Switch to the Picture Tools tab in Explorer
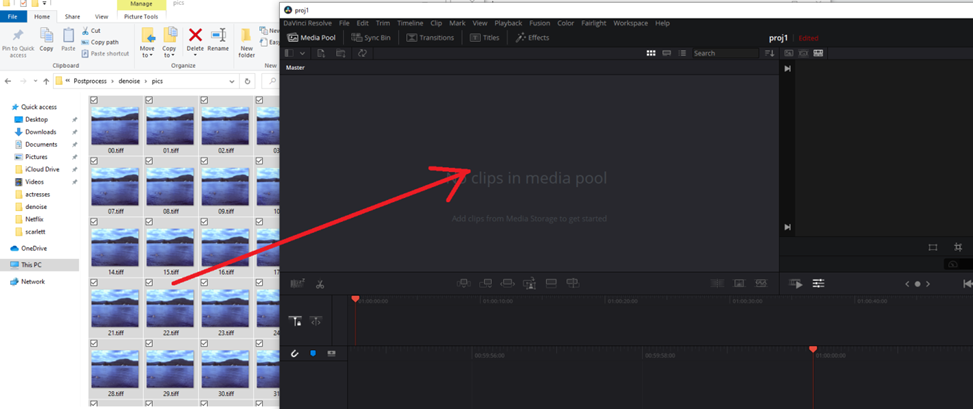The image size is (973, 409). click(141, 17)
